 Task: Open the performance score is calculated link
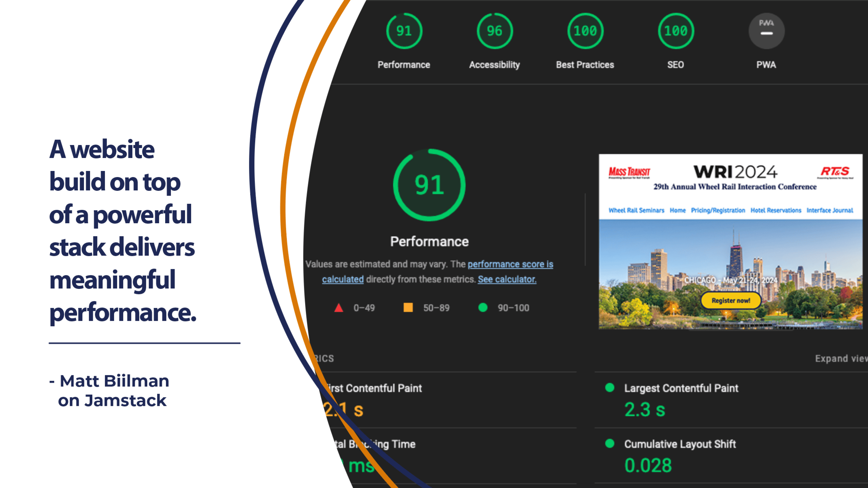(510, 264)
